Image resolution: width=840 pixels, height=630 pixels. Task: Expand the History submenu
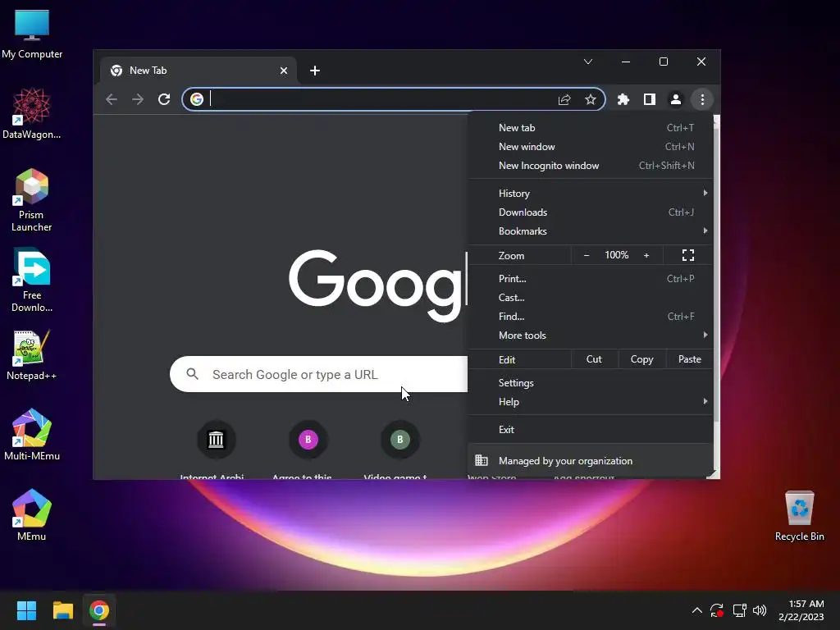(x=590, y=193)
